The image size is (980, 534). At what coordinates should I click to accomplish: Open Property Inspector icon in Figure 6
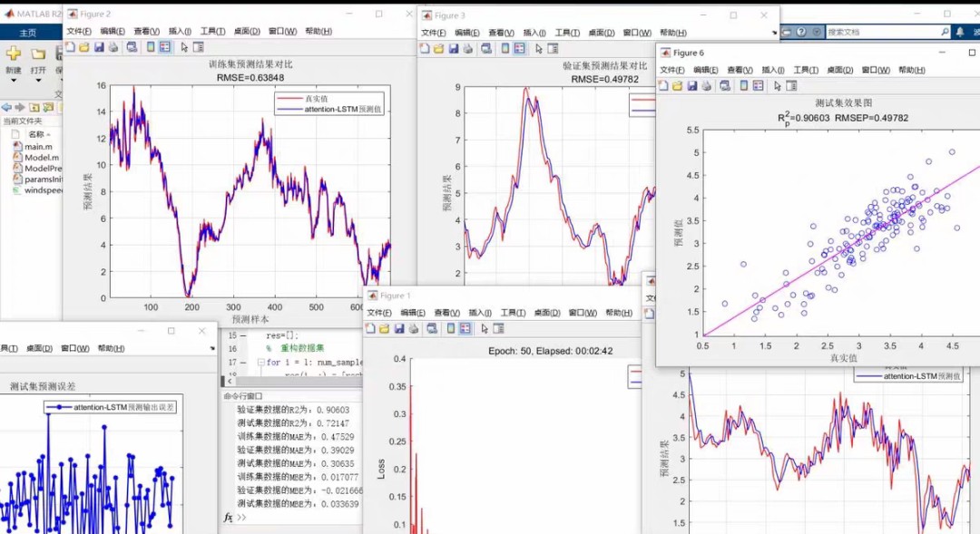791,86
